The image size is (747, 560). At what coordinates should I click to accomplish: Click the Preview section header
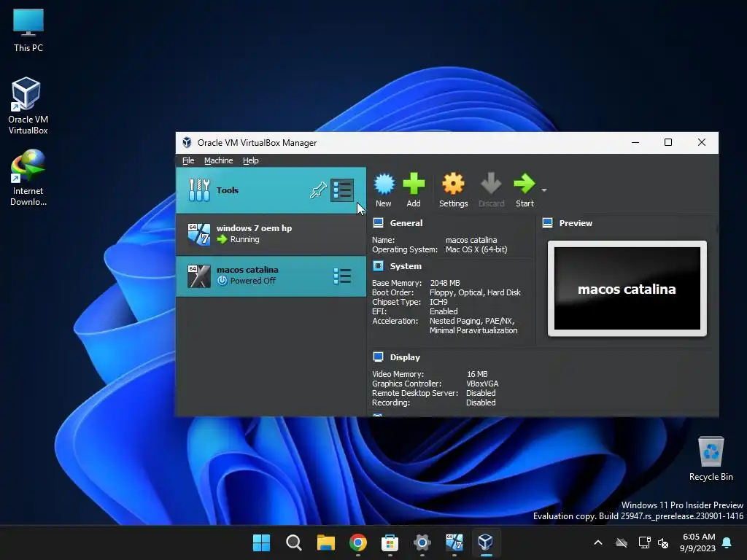[x=576, y=223]
